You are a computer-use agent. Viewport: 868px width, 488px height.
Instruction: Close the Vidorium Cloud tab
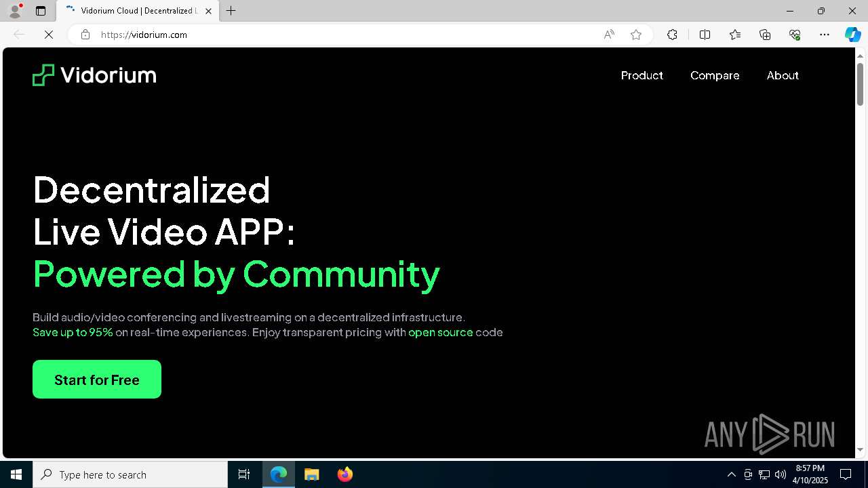[208, 11]
